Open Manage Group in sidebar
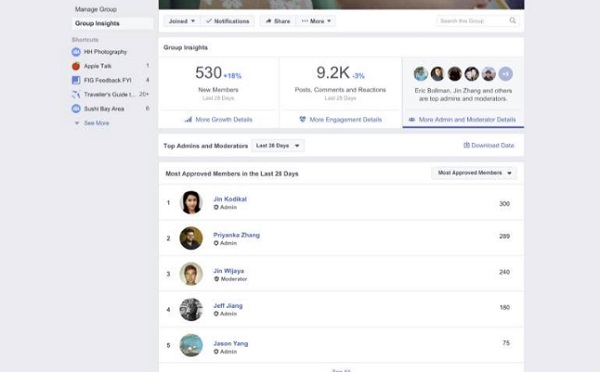600x372 pixels. click(96, 9)
